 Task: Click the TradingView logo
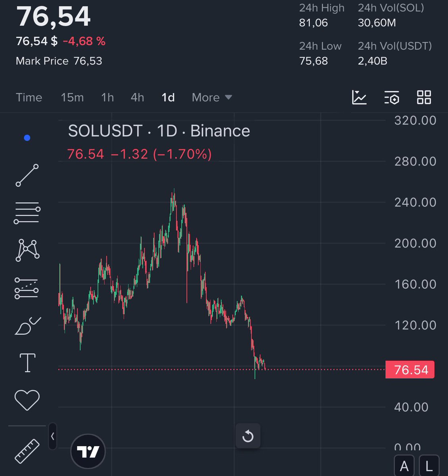click(x=88, y=451)
